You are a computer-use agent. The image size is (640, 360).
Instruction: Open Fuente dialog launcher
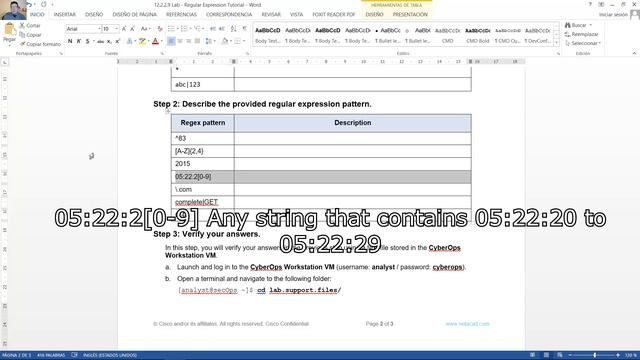coord(162,53)
